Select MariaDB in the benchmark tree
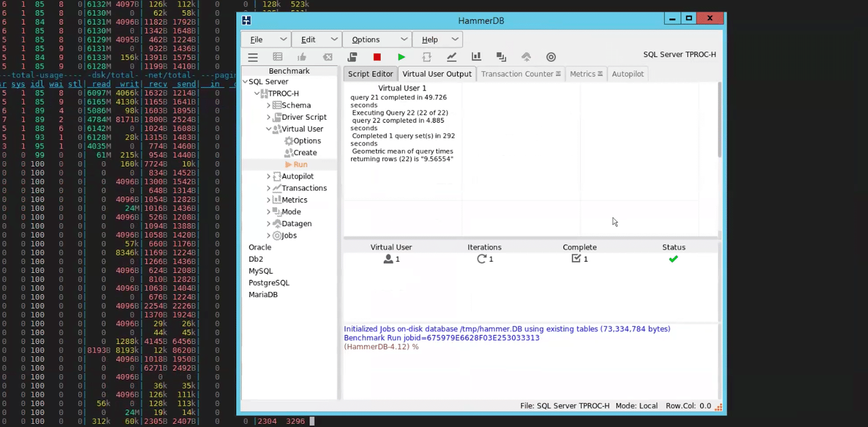Screen dimensions: 868x427 click(263, 295)
